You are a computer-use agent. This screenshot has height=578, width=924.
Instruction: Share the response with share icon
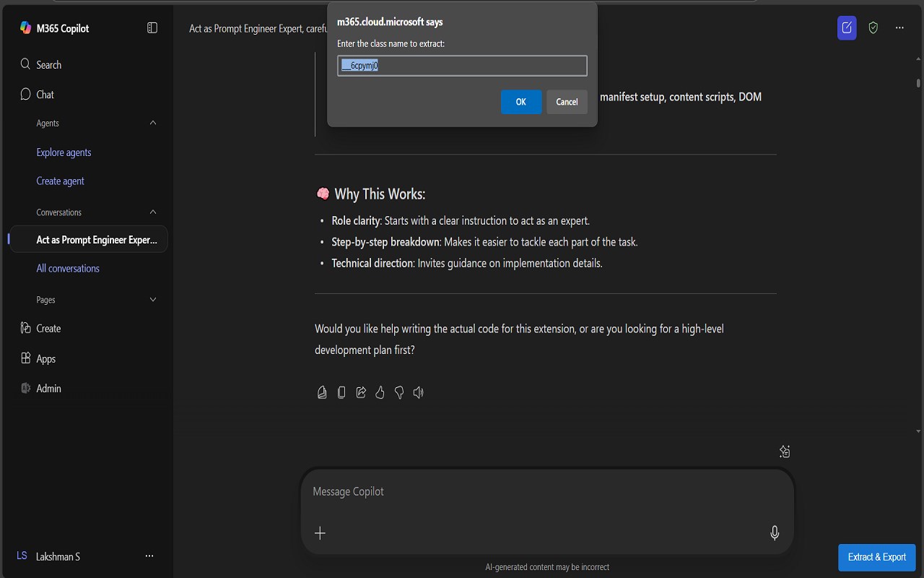[361, 392]
